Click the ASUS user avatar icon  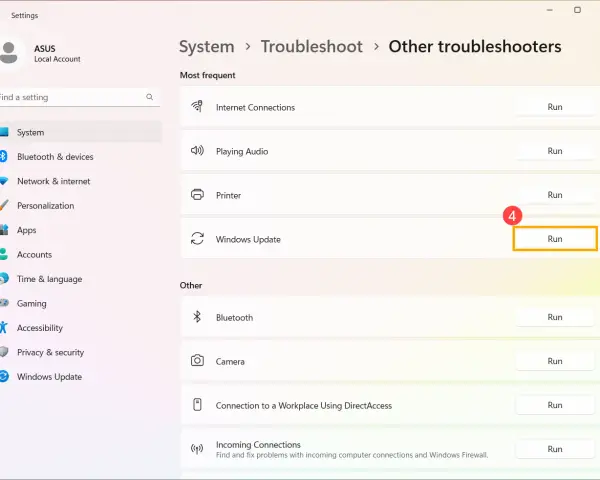pos(8,52)
